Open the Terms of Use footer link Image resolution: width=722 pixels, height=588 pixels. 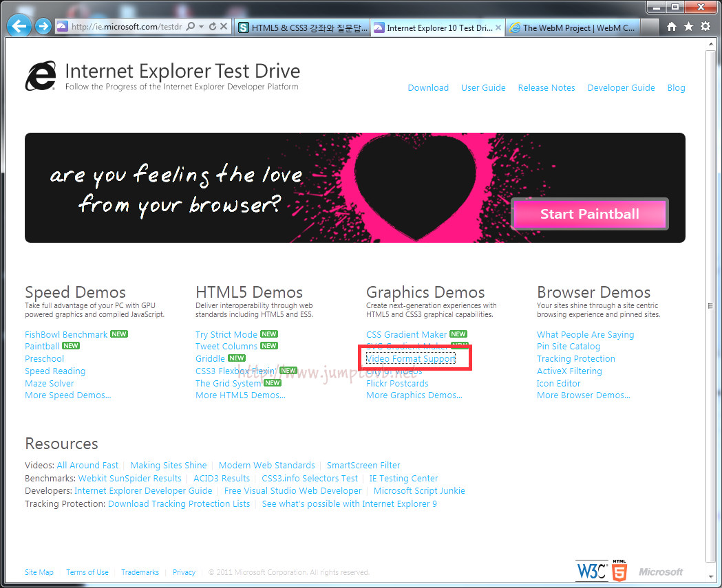coord(87,572)
